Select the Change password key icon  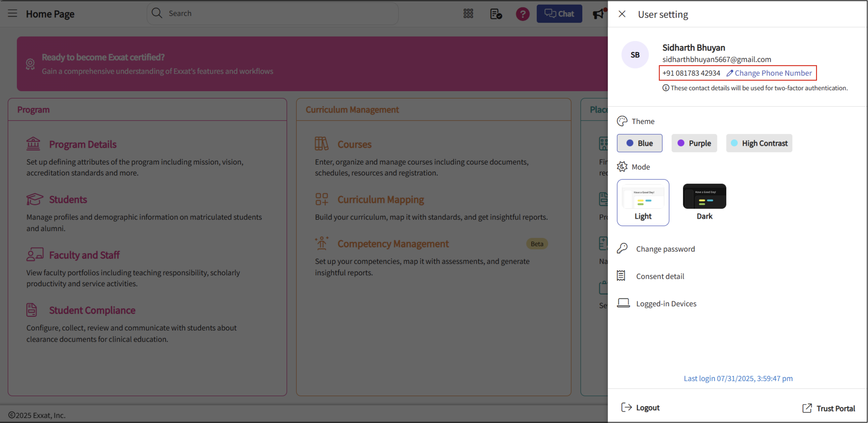pyautogui.click(x=623, y=248)
